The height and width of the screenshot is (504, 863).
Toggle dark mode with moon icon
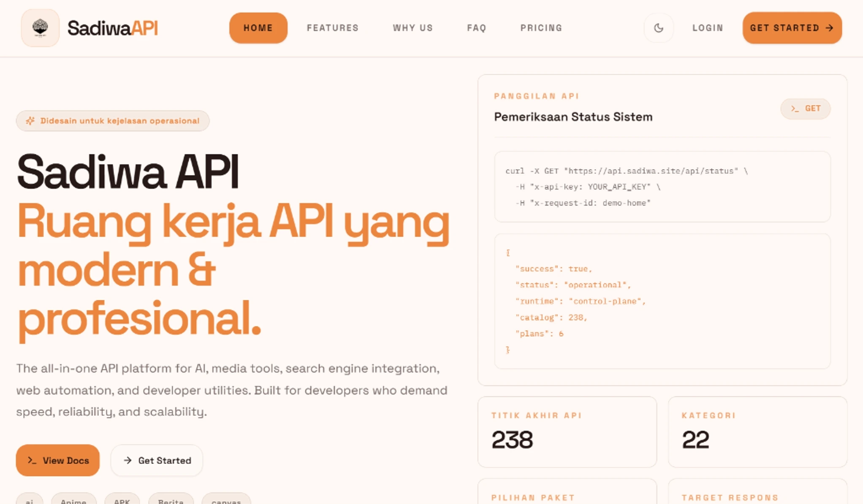(659, 28)
